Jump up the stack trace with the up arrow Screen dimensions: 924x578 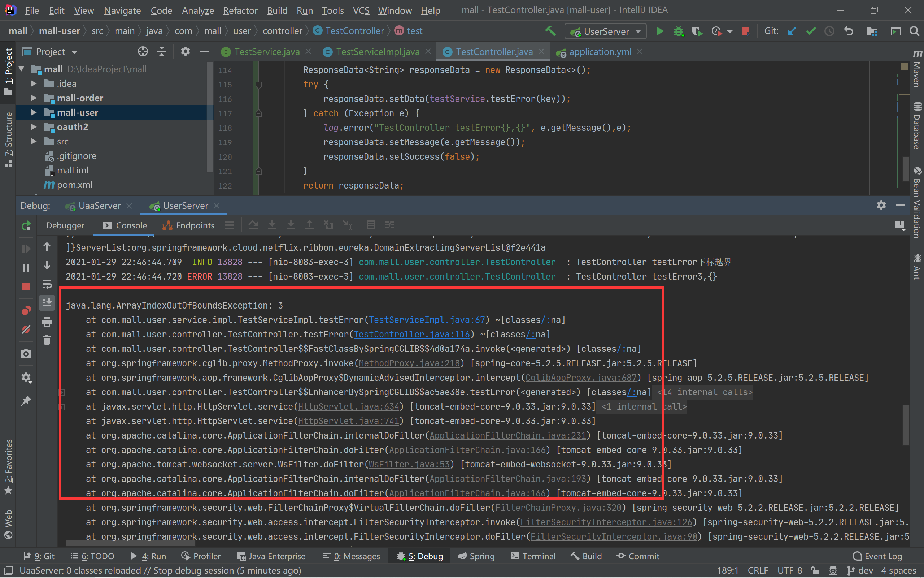click(x=47, y=247)
